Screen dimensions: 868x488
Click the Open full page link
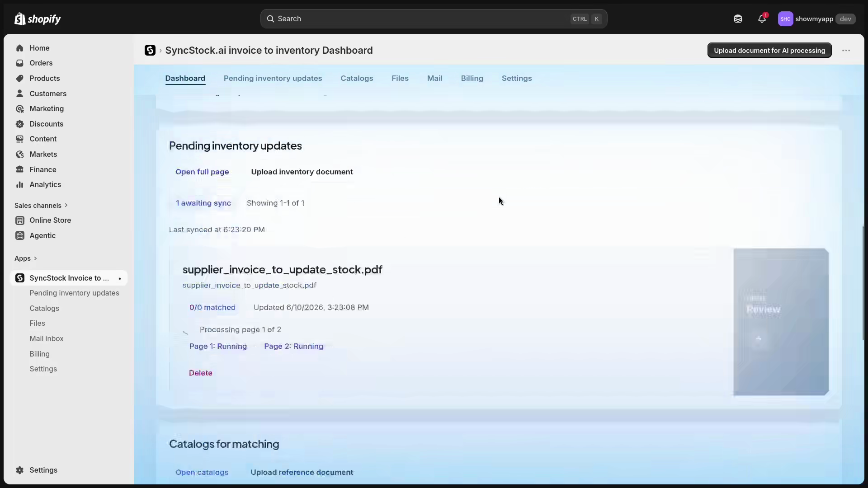(202, 172)
